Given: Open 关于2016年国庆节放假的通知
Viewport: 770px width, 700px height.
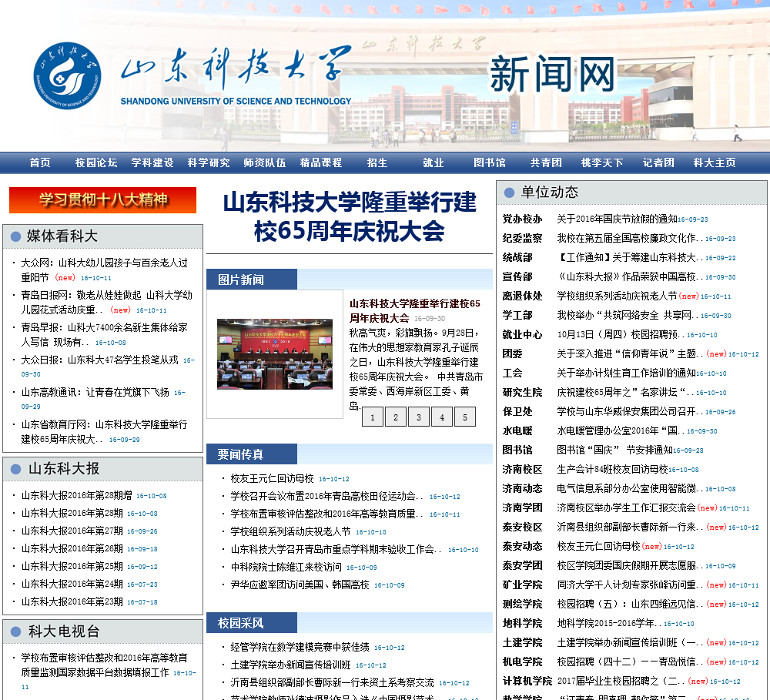Looking at the screenshot, I should (618, 219).
